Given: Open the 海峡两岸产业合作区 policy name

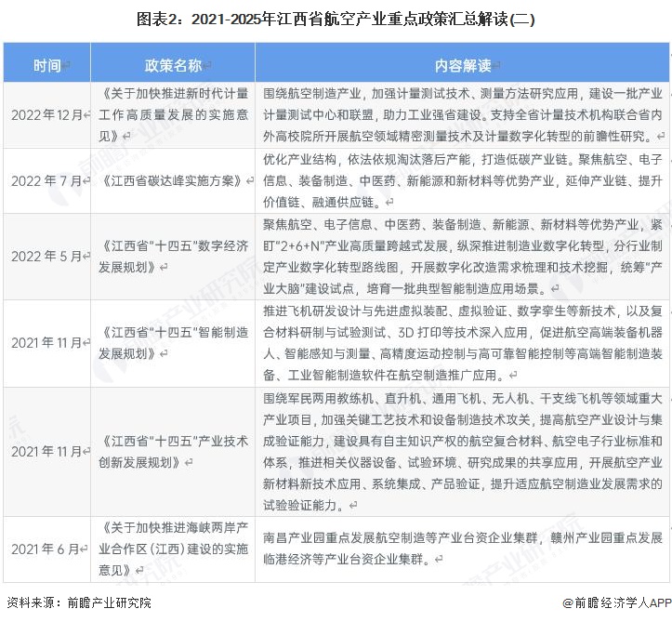Looking at the screenshot, I should [174, 549].
